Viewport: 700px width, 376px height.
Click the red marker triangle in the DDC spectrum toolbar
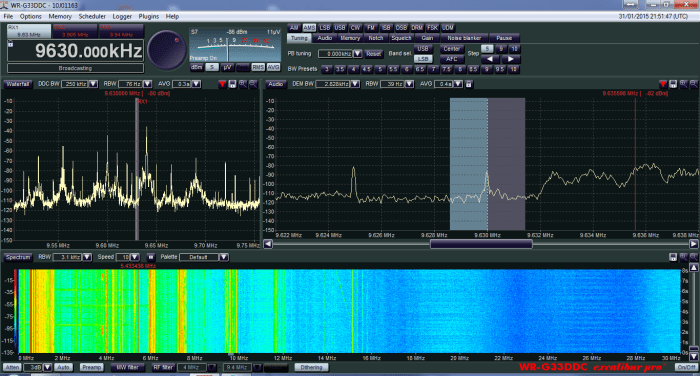click(x=222, y=84)
